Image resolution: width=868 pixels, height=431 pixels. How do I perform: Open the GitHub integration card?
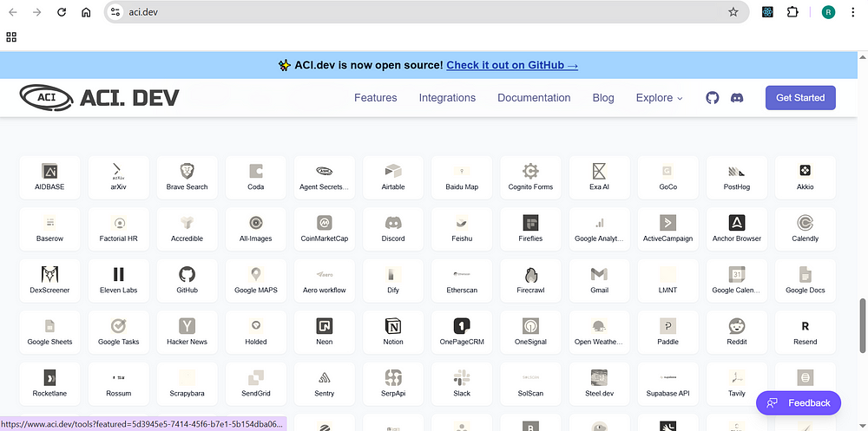click(x=187, y=280)
